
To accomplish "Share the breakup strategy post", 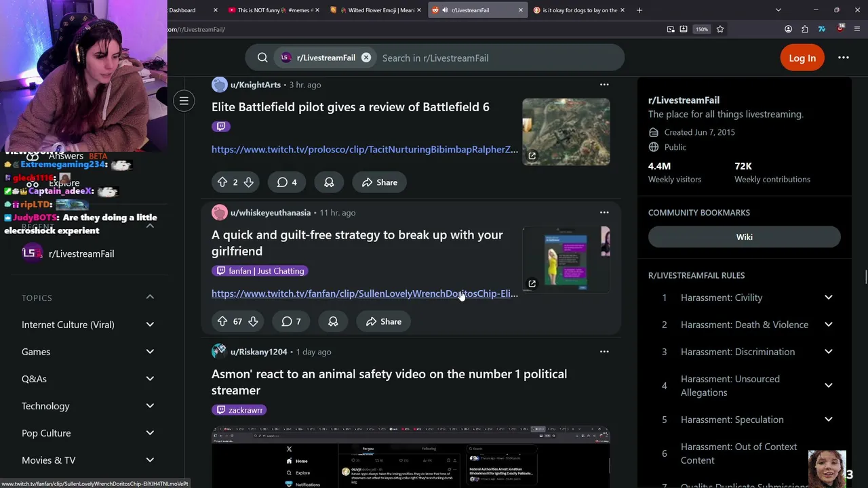I will coord(384,321).
